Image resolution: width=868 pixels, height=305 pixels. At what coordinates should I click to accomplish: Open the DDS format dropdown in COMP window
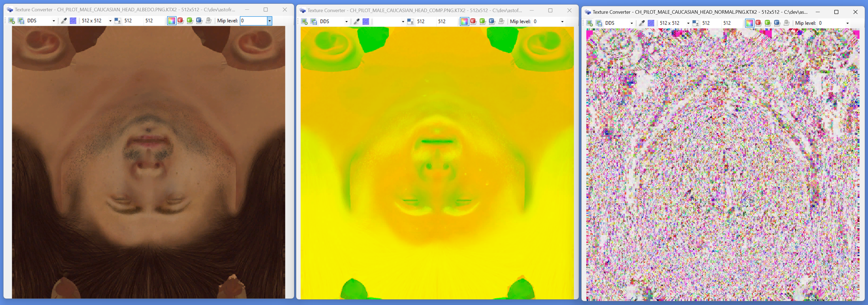click(334, 22)
